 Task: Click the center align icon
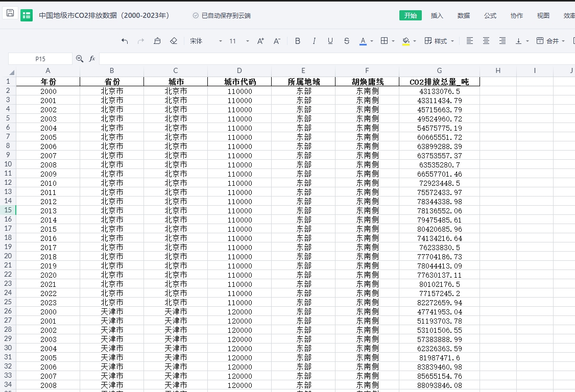[x=486, y=41]
